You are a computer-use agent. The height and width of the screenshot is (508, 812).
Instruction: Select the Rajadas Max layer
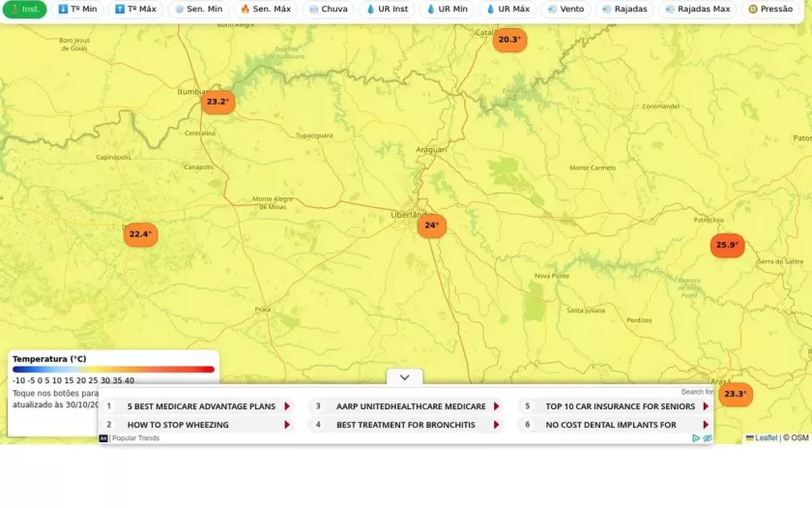[x=697, y=9]
